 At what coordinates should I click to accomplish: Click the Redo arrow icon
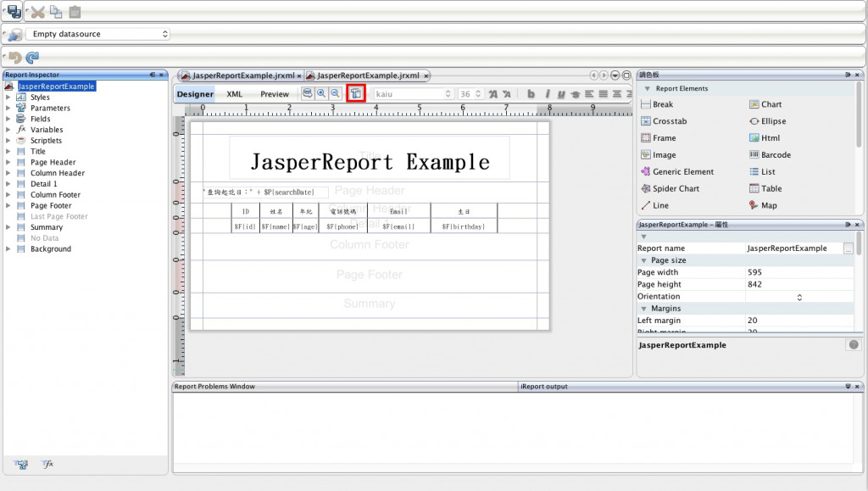coord(33,57)
